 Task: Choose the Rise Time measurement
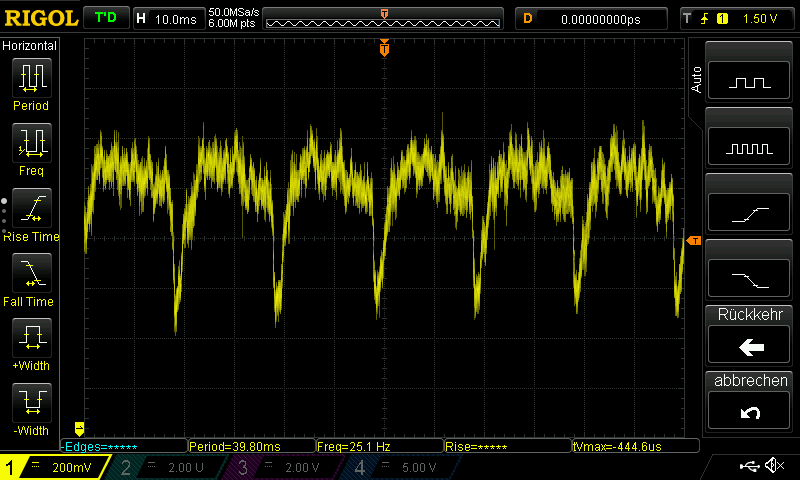31,208
